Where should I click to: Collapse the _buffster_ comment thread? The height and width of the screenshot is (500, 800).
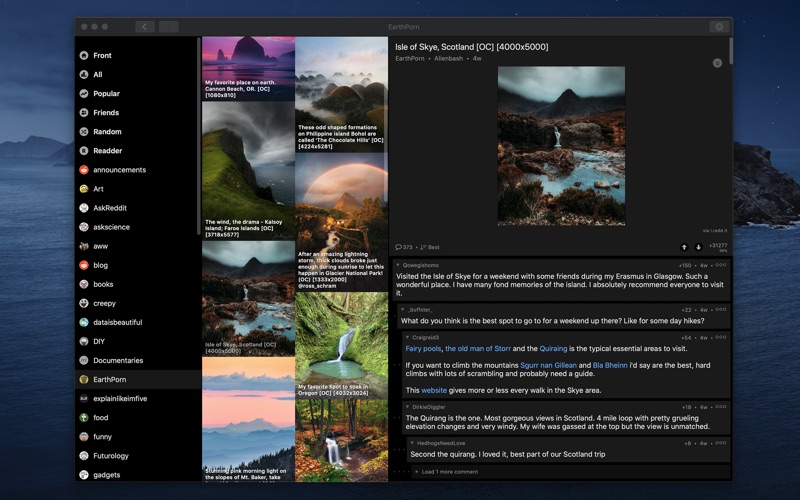click(403, 310)
